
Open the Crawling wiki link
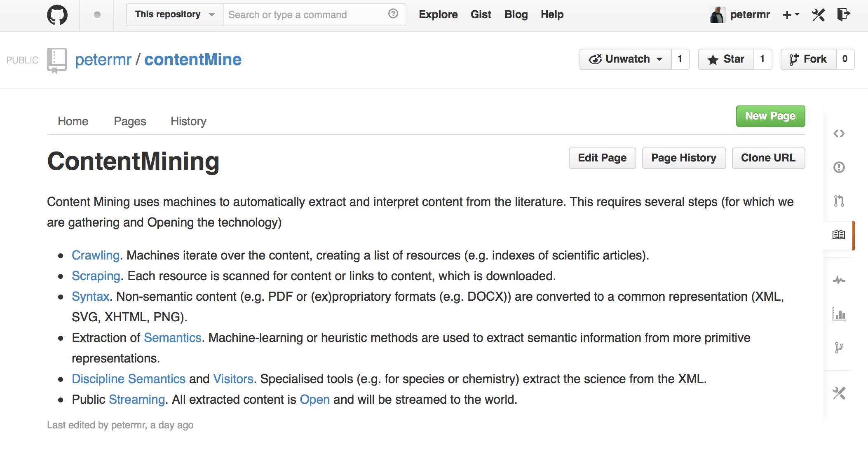[x=96, y=255]
